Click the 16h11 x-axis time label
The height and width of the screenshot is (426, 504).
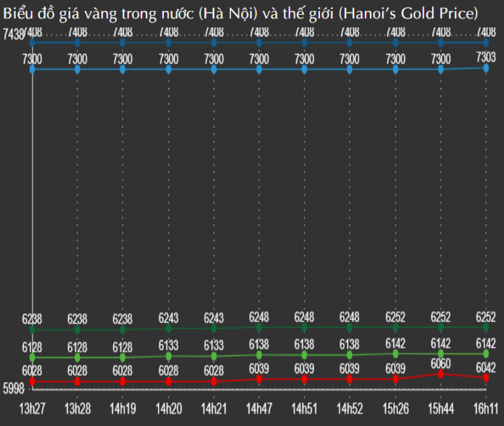[486, 409]
